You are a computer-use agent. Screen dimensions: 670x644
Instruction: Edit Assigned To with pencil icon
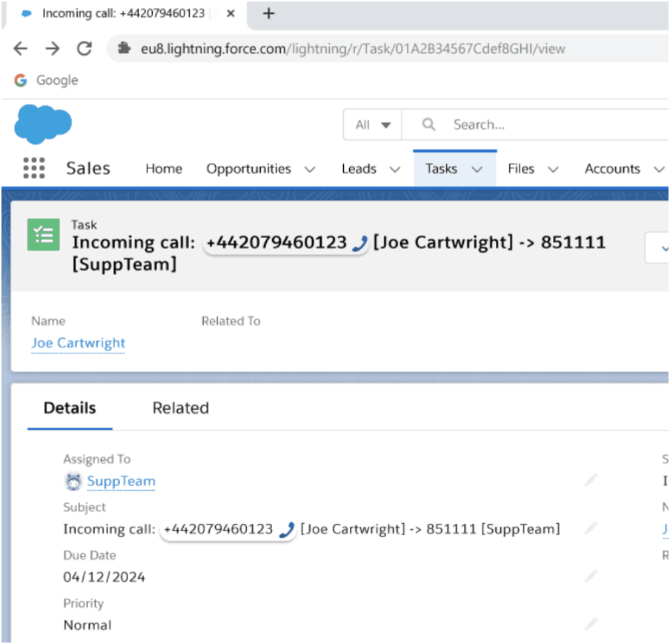pos(591,480)
